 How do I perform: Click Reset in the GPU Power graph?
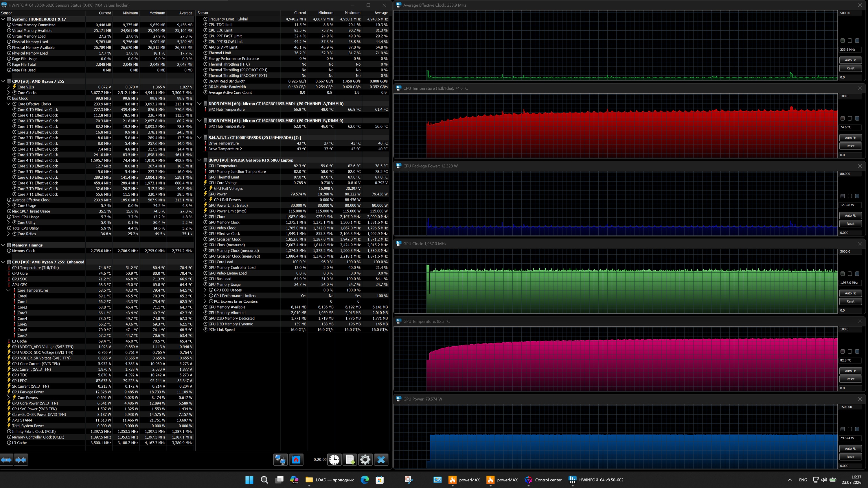click(850, 457)
